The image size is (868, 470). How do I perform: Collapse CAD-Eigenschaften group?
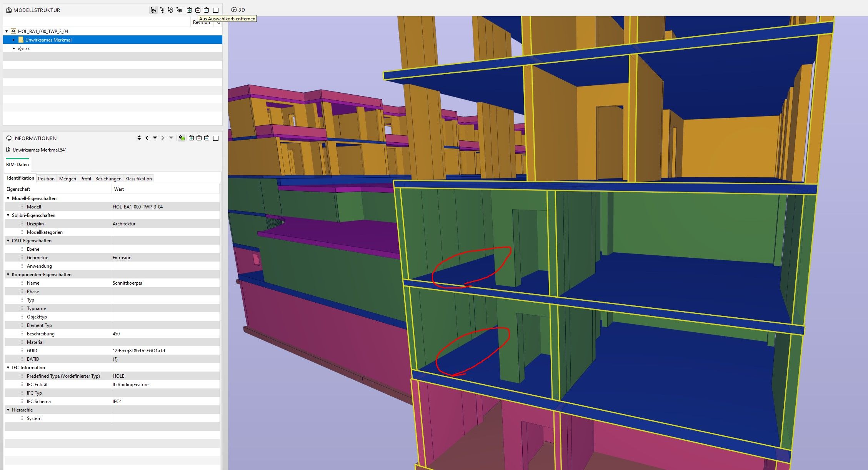8,240
